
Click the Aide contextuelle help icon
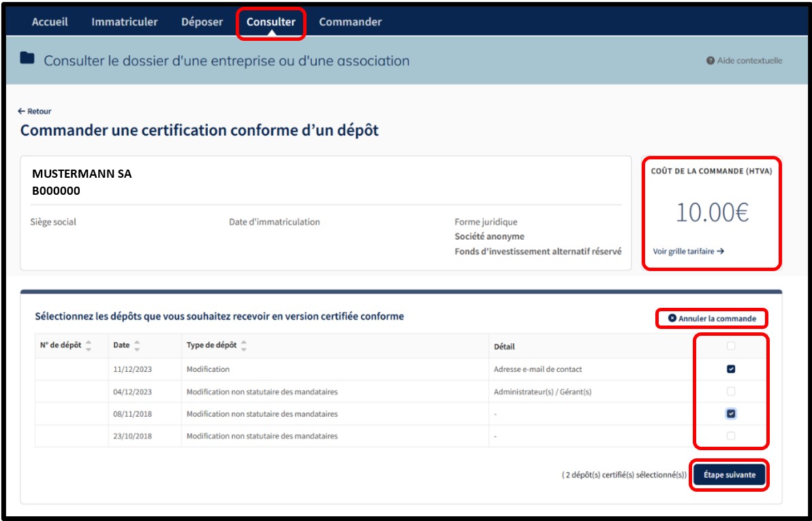point(710,61)
